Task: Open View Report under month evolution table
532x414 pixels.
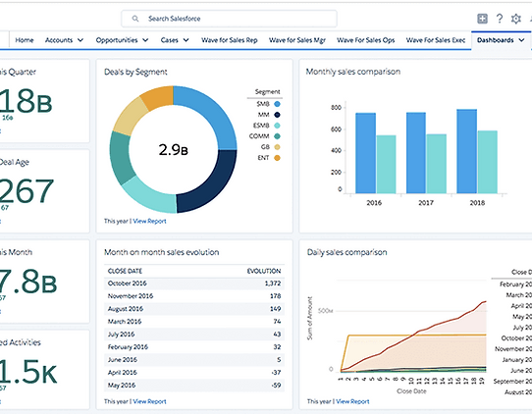Action: [149, 401]
